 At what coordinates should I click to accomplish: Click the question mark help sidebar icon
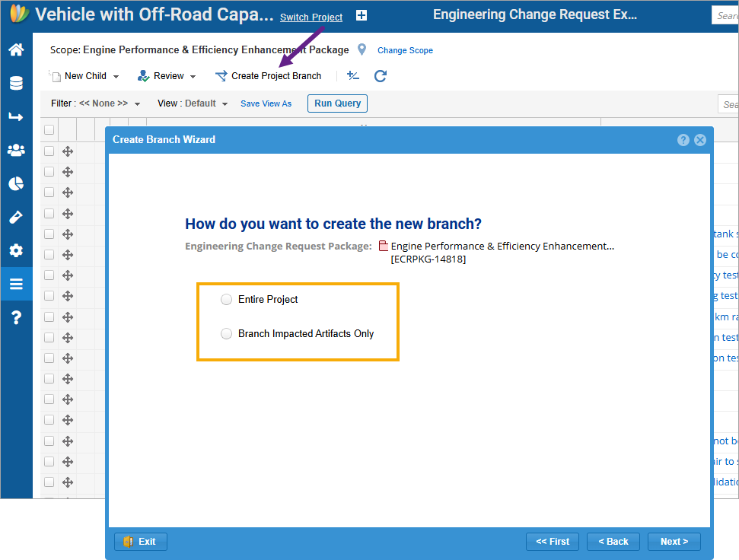click(15, 317)
